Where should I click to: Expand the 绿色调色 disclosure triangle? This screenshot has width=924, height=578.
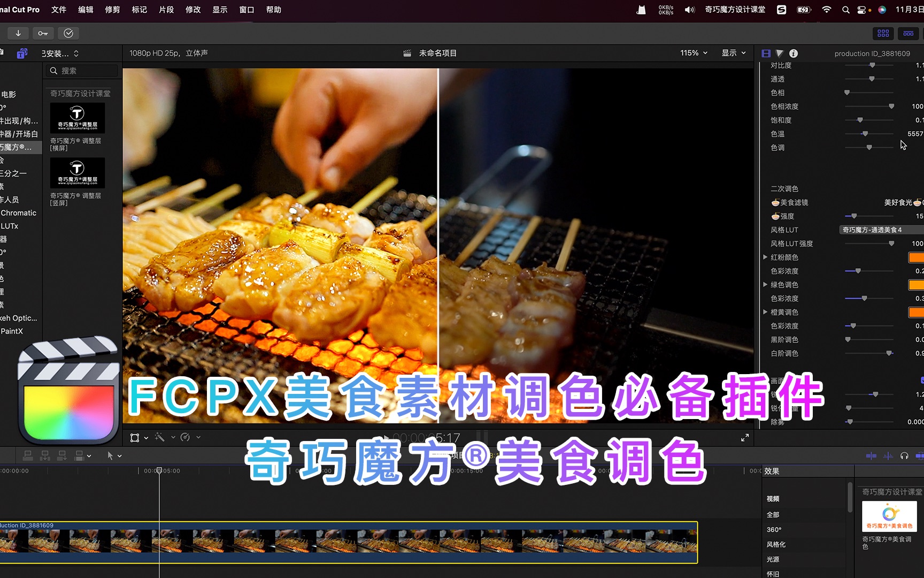[x=765, y=285]
